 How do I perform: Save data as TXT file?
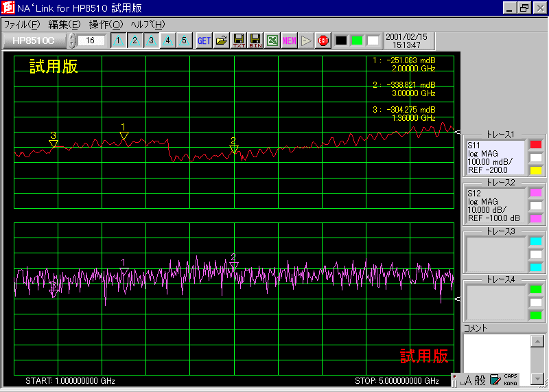[x=239, y=41]
